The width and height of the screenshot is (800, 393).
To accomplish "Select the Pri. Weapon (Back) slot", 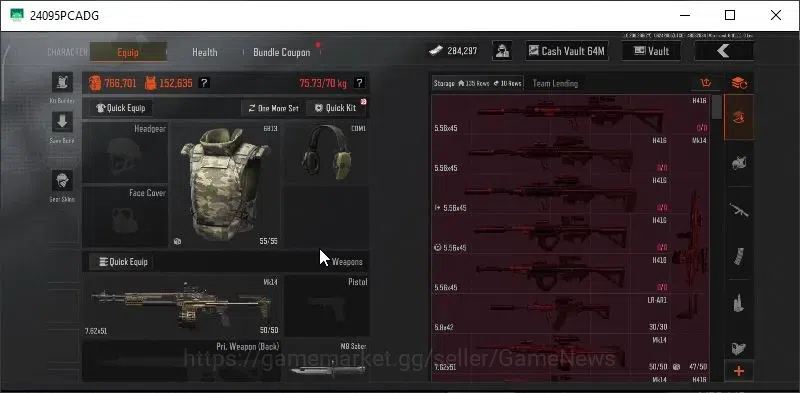I will pyautogui.click(x=182, y=361).
